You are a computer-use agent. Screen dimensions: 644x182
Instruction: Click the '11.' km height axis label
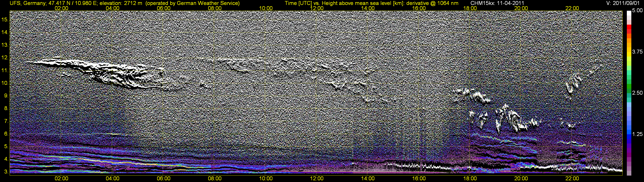tap(5, 70)
